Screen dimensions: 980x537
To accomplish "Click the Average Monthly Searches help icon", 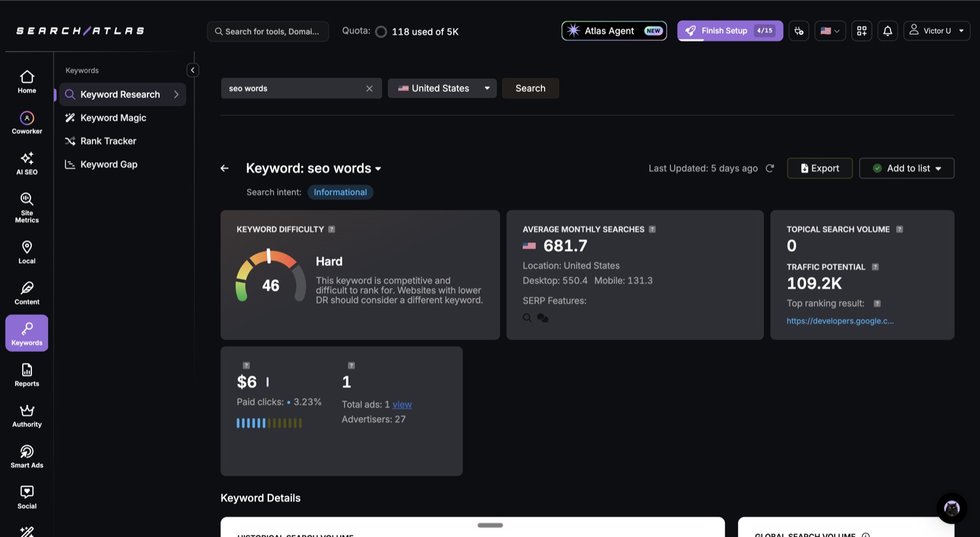I will coord(652,229).
